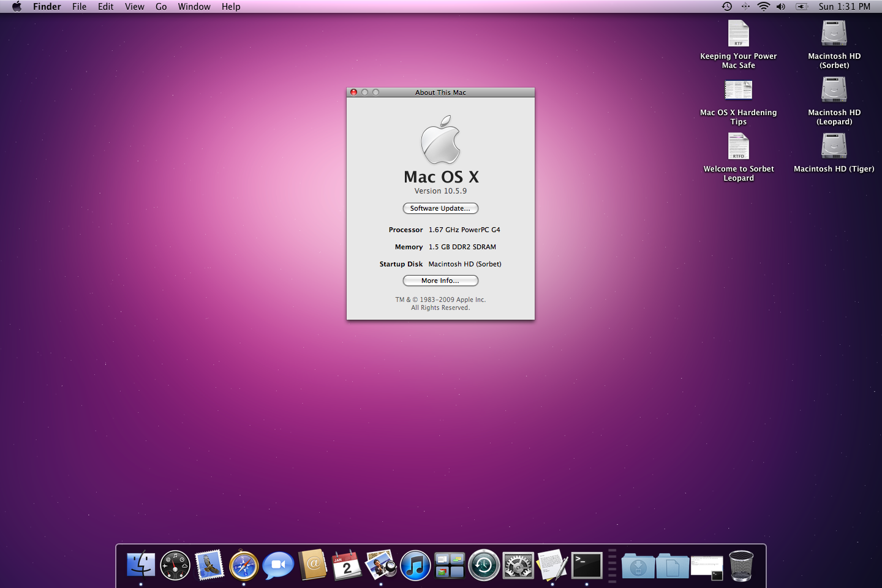Open the View menu
The image size is (882, 588).
(x=135, y=7)
